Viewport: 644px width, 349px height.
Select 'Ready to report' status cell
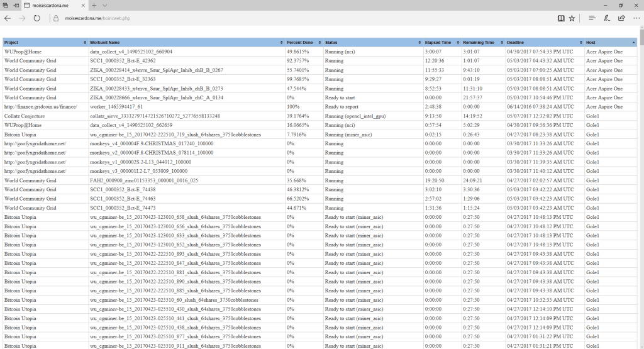[x=341, y=107]
